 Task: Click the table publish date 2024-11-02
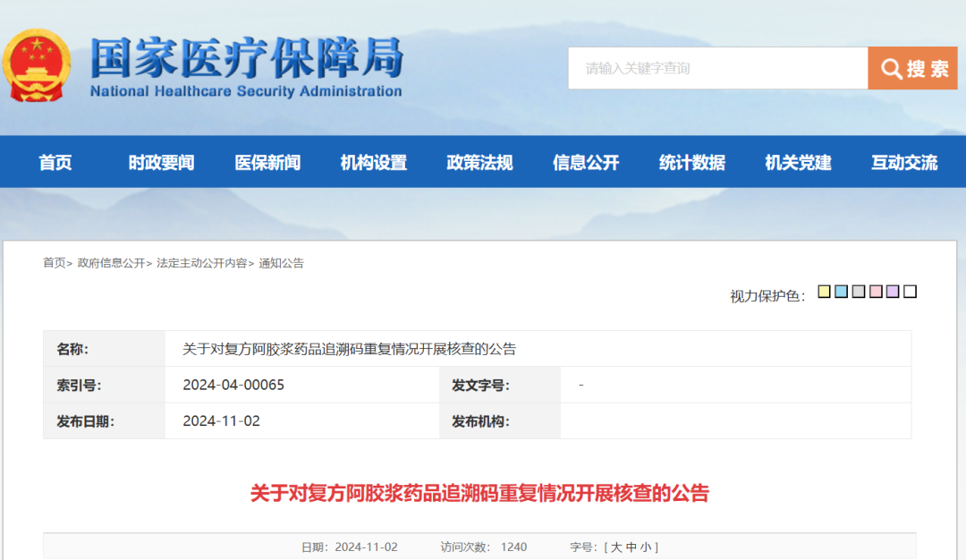point(221,421)
